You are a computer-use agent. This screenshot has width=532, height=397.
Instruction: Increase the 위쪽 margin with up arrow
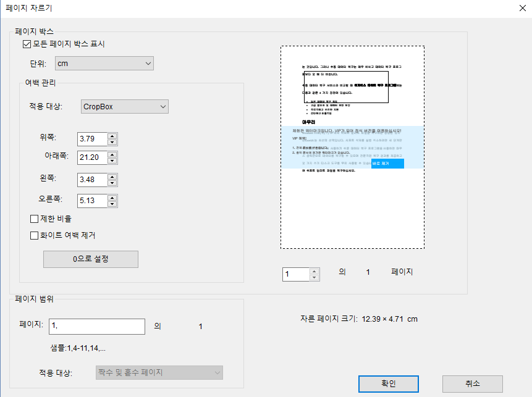point(112,136)
